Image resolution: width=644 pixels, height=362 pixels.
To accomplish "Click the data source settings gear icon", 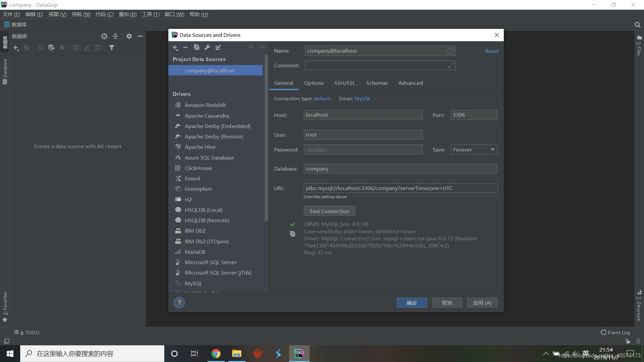I will coord(129,36).
